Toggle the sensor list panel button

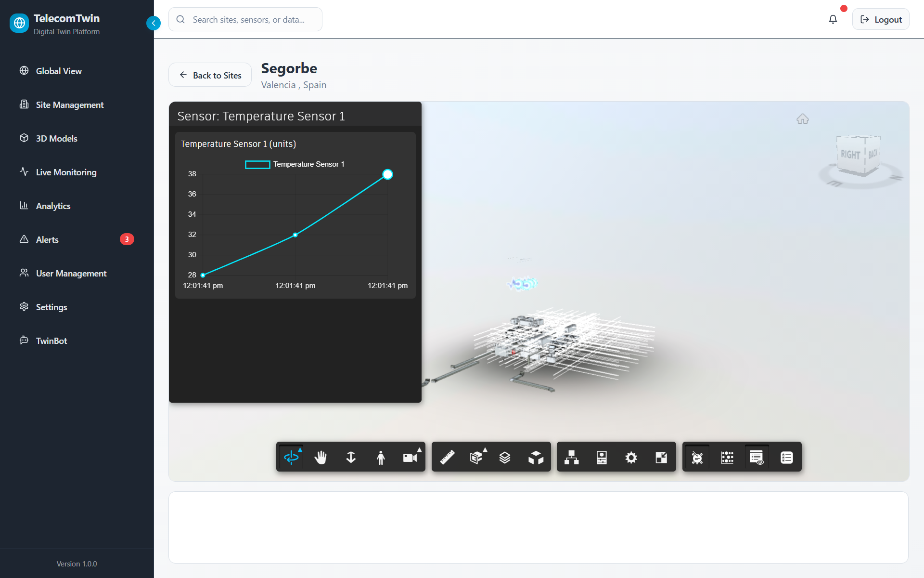pyautogui.click(x=786, y=457)
